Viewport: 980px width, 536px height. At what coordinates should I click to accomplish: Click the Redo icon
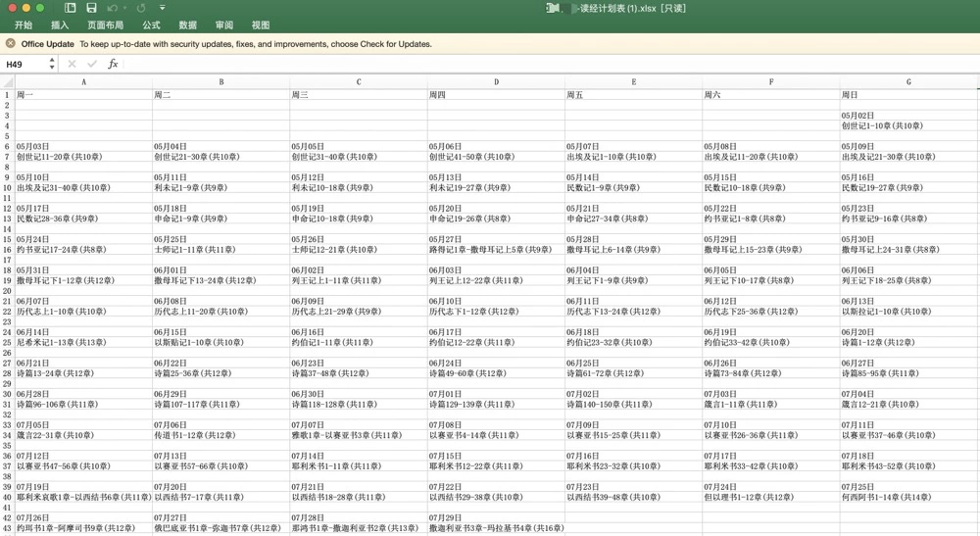(x=141, y=8)
